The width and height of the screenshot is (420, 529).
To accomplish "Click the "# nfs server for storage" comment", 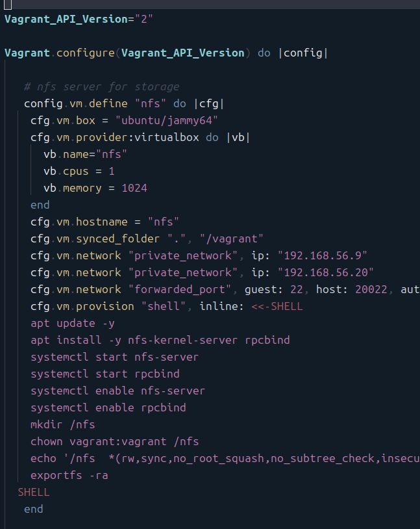I will [x=101, y=86].
